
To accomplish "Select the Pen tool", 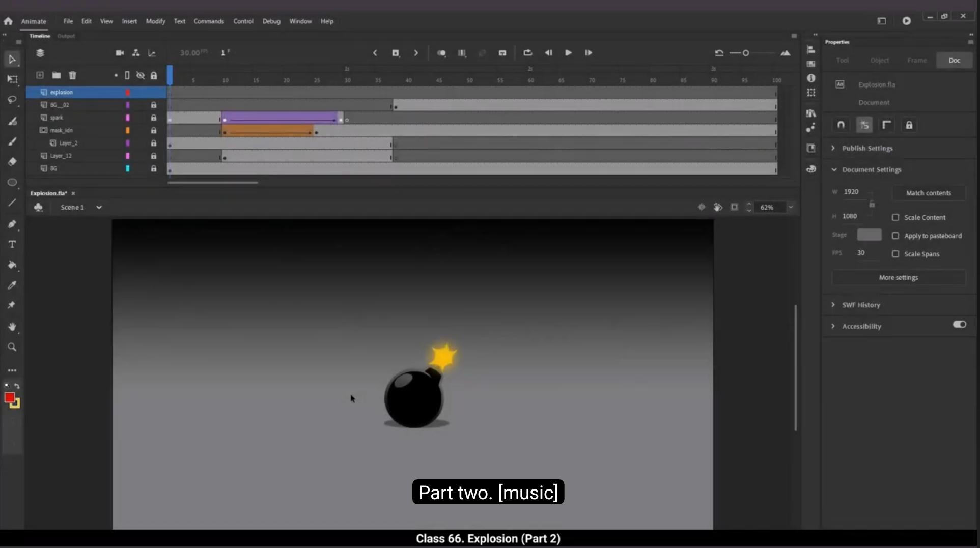I will 12,224.
